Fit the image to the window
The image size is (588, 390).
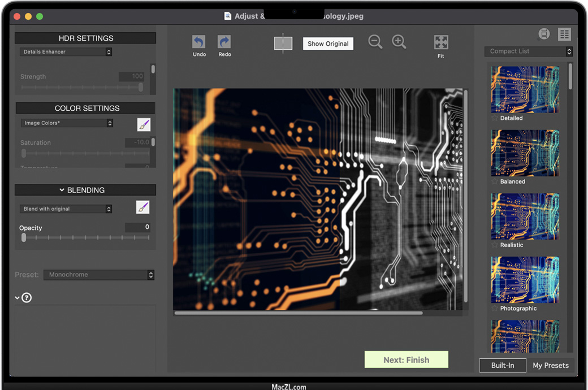pos(441,42)
